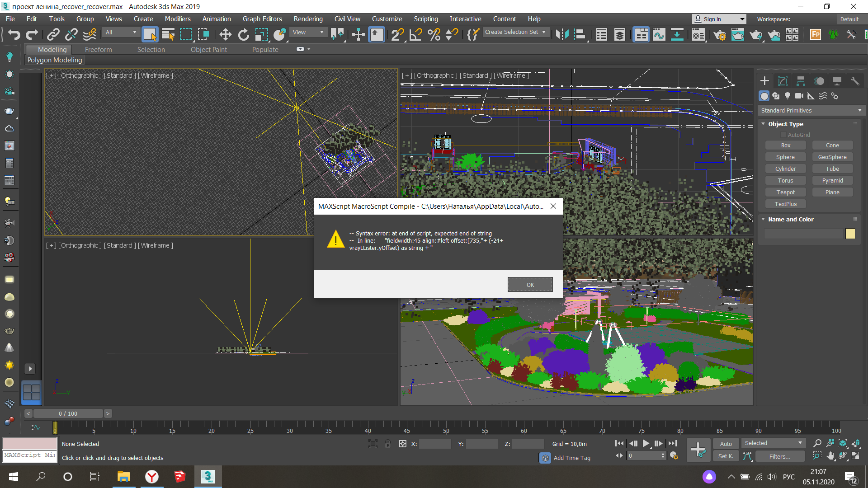Switch to the Modify panel tab

pyautogui.click(x=783, y=81)
